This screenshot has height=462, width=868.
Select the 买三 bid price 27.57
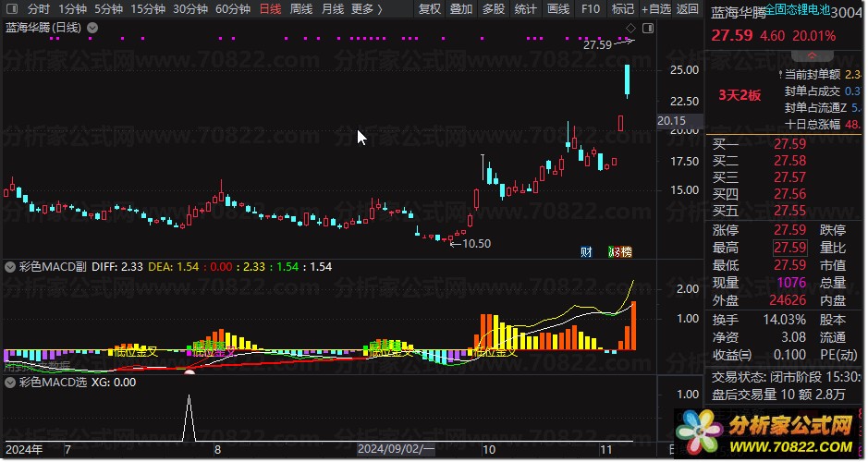point(790,177)
